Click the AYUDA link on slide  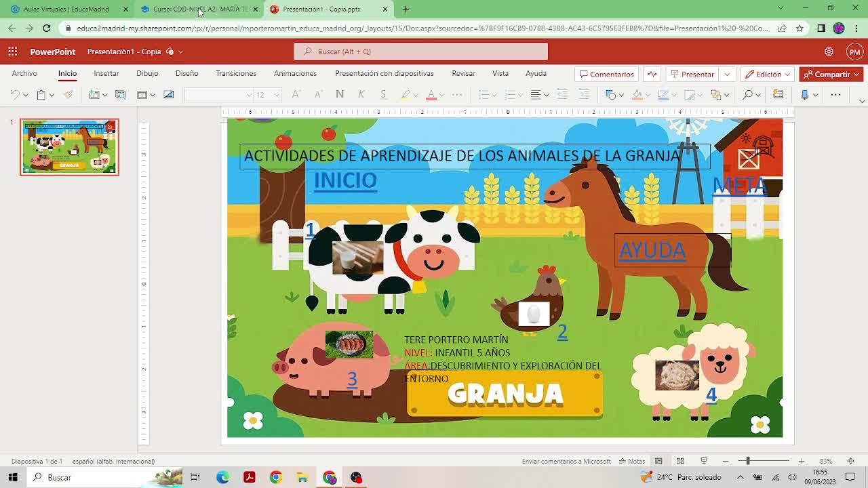point(652,251)
